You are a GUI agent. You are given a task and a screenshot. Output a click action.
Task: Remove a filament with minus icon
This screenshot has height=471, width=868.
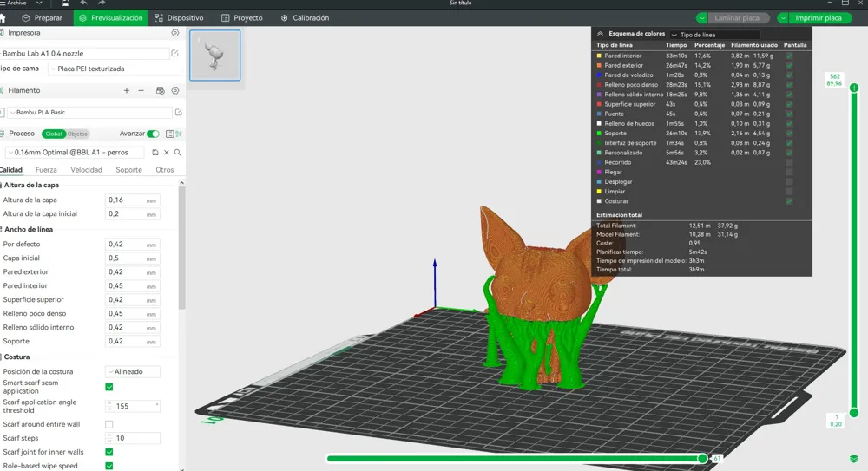(141, 90)
